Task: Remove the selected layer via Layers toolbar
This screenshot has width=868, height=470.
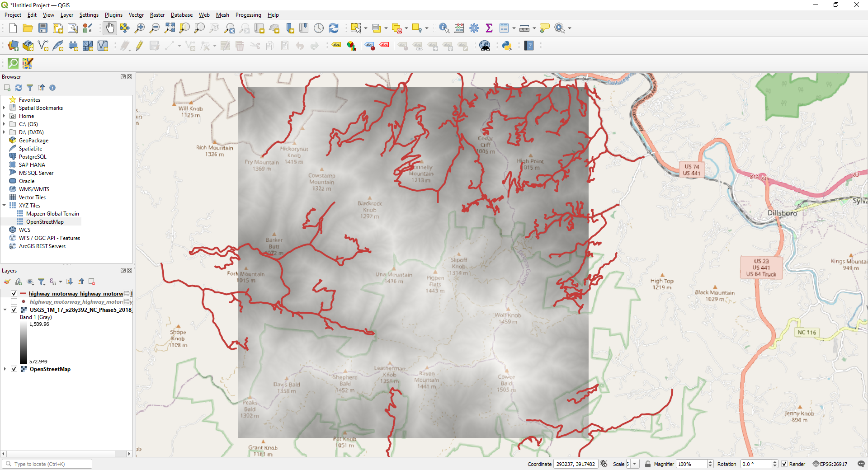Action: click(92, 282)
